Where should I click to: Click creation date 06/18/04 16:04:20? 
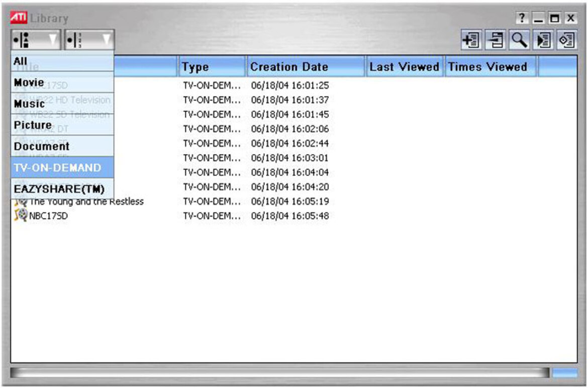(290, 186)
